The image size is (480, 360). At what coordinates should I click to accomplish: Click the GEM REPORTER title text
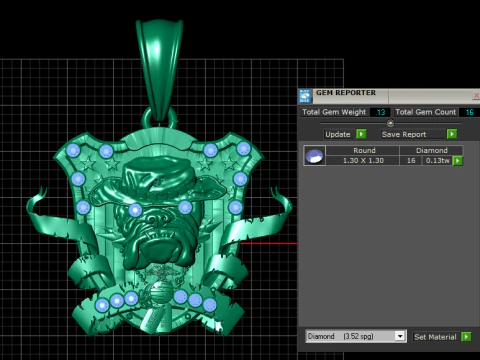[x=346, y=93]
